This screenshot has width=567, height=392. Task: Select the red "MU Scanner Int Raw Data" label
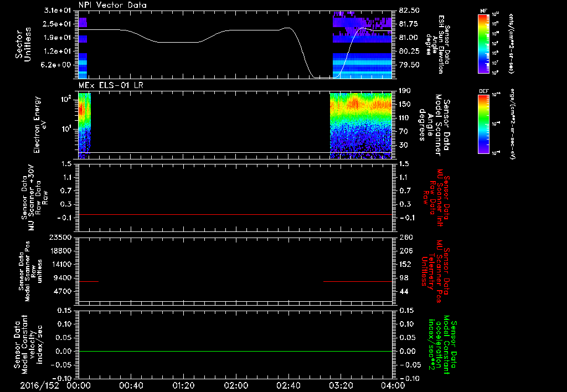pos(436,198)
